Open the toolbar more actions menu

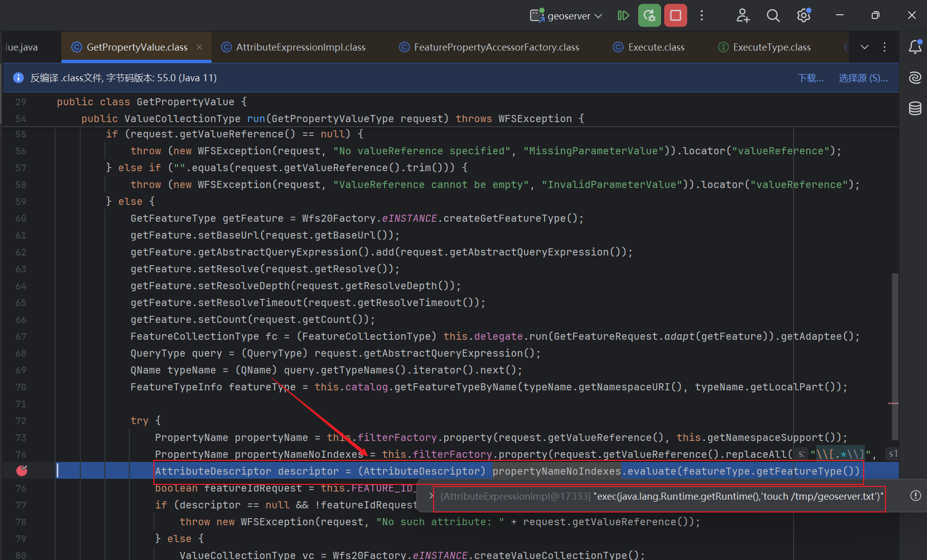coord(702,16)
